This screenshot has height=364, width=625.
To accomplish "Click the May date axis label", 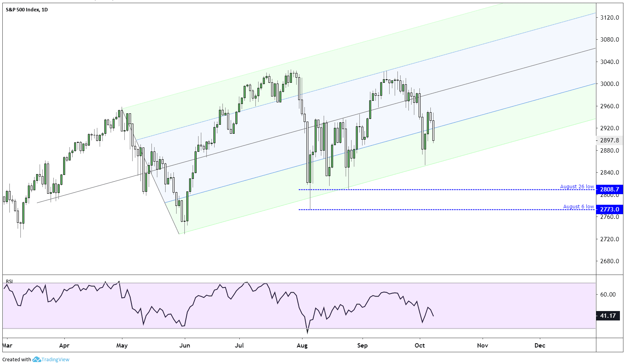I will [122, 345].
